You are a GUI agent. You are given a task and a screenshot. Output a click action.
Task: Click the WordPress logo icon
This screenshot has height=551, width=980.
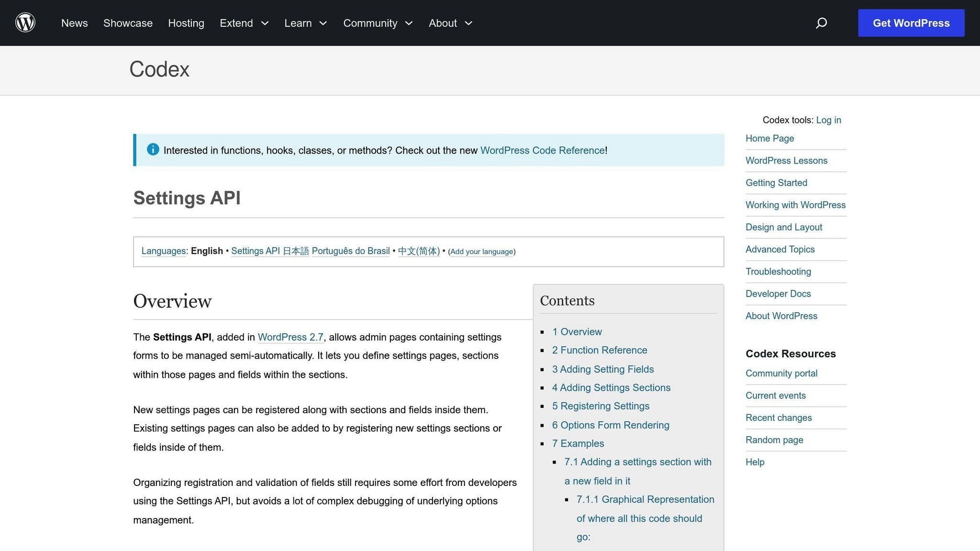pyautogui.click(x=25, y=22)
